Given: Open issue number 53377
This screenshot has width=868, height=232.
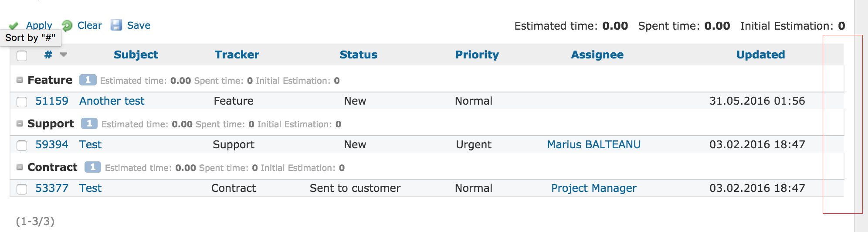Looking at the screenshot, I should (52, 188).
